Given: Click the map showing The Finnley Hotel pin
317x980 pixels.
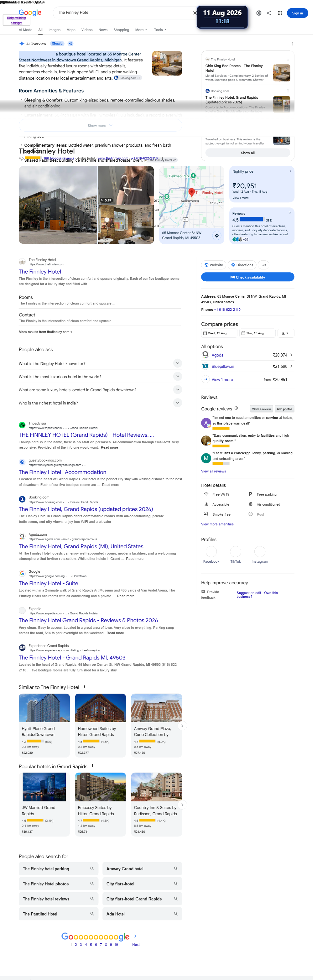Looking at the screenshot, I should click(192, 197).
